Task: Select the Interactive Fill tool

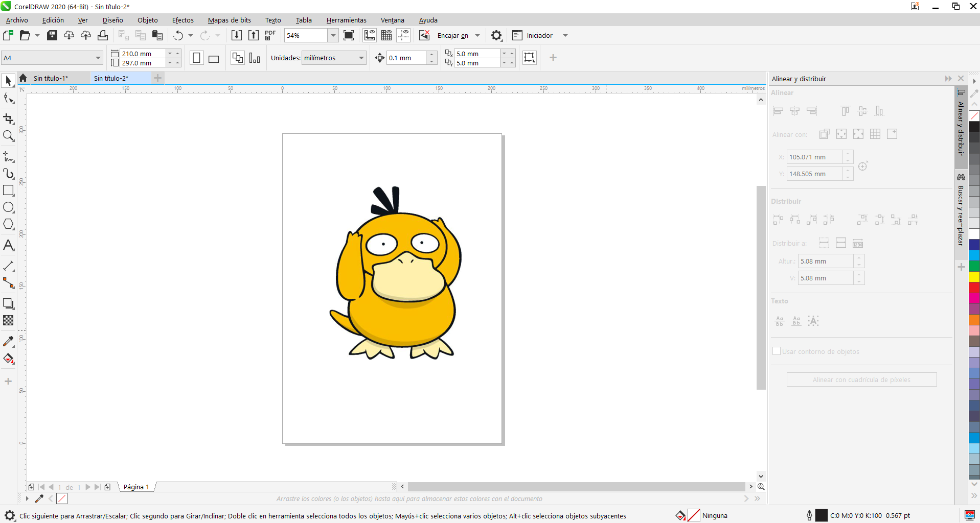Action: click(9, 359)
